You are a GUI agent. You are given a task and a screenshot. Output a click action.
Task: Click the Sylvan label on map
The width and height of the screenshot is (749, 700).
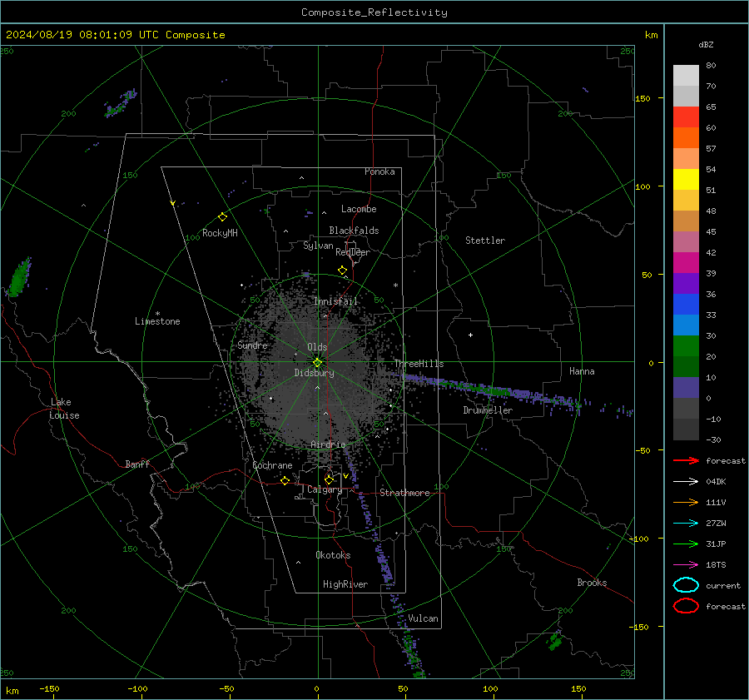click(318, 246)
